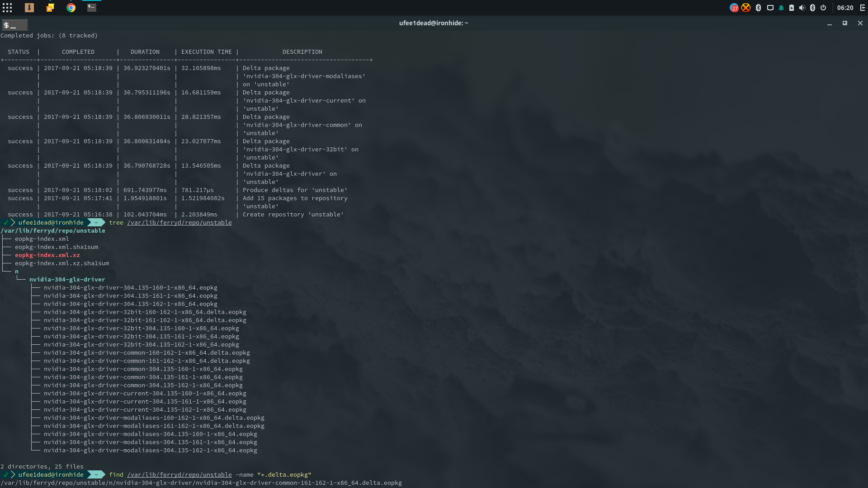Open the power session menu
Image resolution: width=868 pixels, height=488 pixels.
point(823,8)
